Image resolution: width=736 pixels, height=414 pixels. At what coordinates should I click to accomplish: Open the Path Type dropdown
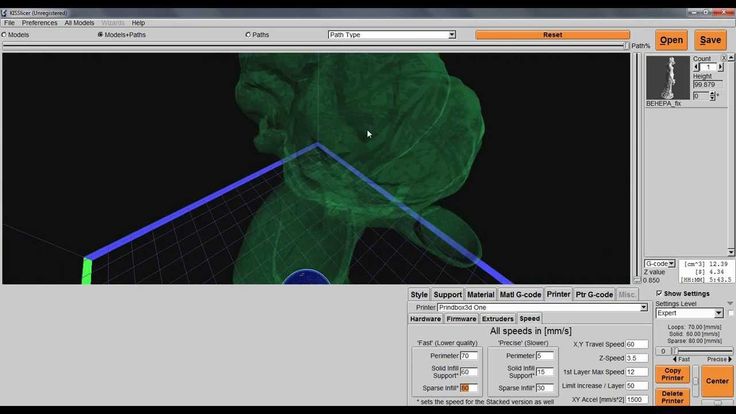392,35
